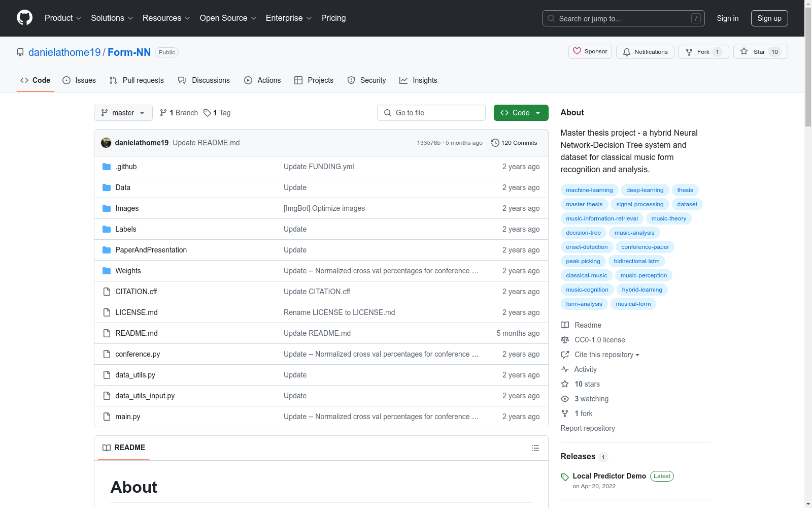Click the commit history clock icon
The width and height of the screenshot is (812, 508).
[495, 143]
